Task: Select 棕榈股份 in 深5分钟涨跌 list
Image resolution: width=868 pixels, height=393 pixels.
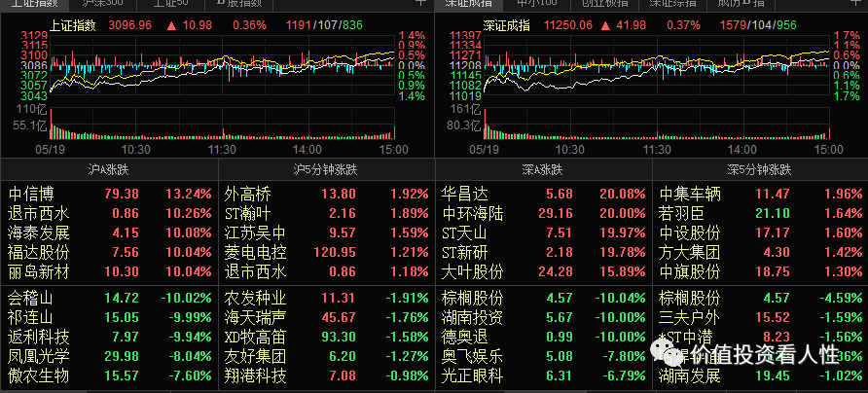Action: pyautogui.click(x=760, y=299)
